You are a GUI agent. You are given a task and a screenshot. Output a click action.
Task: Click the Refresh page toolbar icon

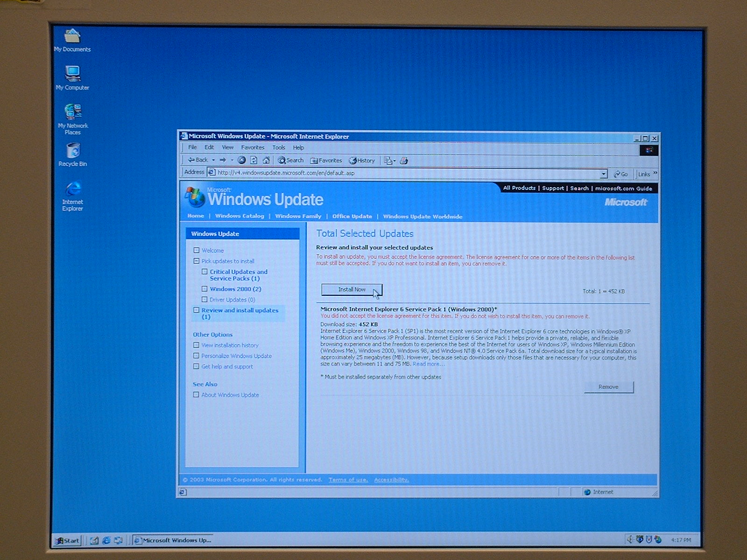254,160
